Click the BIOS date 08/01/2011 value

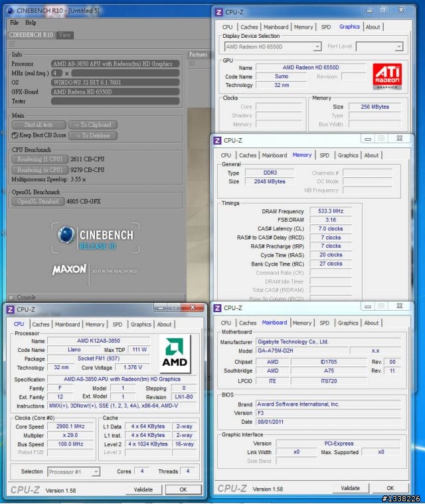click(329, 422)
